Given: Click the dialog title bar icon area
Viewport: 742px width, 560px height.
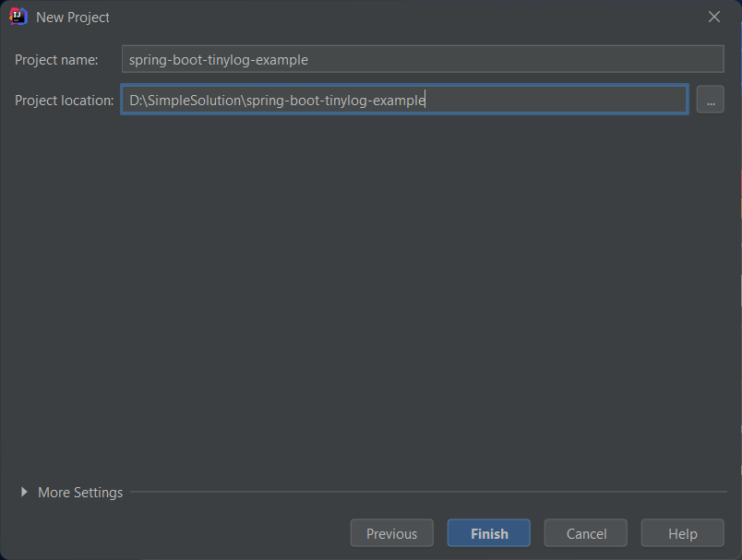Looking at the screenshot, I should (17, 17).
